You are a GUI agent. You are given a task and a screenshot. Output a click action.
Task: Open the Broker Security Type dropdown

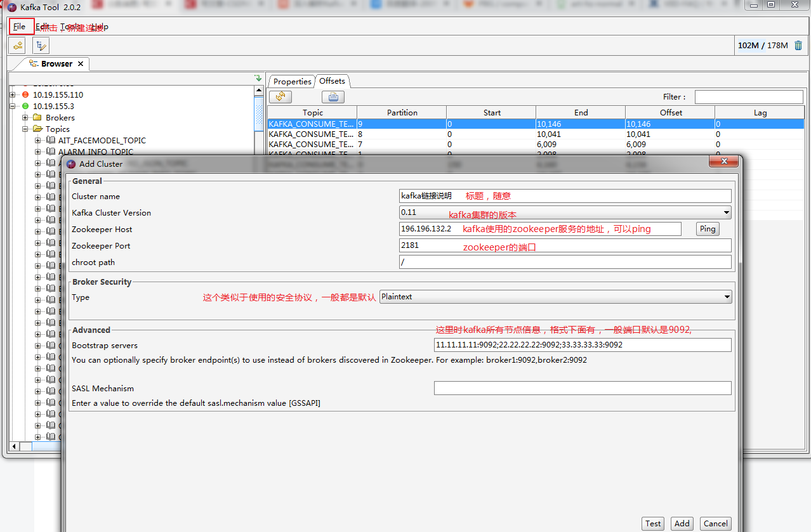[x=726, y=296]
